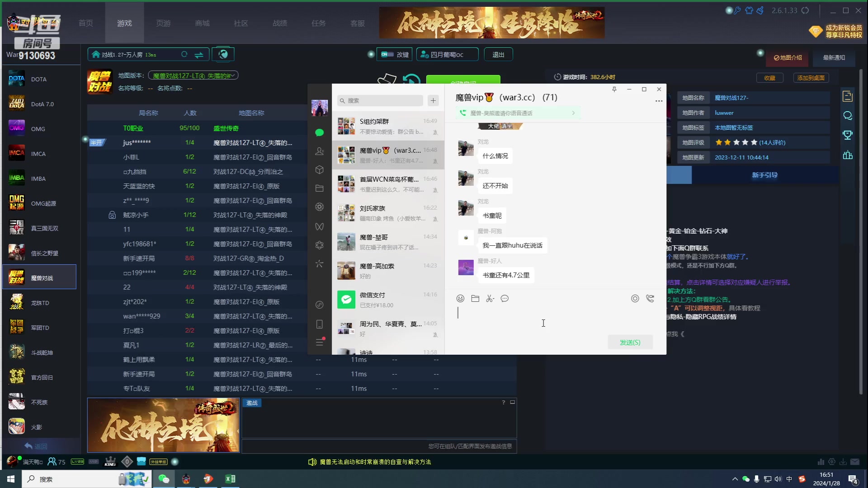This screenshot has width=868, height=488.
Task: Click 退出 button
Action: click(498, 54)
